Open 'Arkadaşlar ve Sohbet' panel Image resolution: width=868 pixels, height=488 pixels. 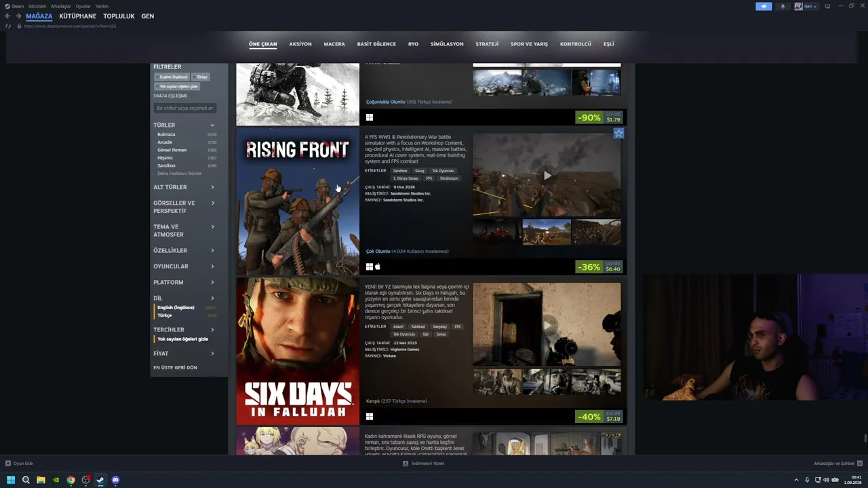click(x=837, y=464)
